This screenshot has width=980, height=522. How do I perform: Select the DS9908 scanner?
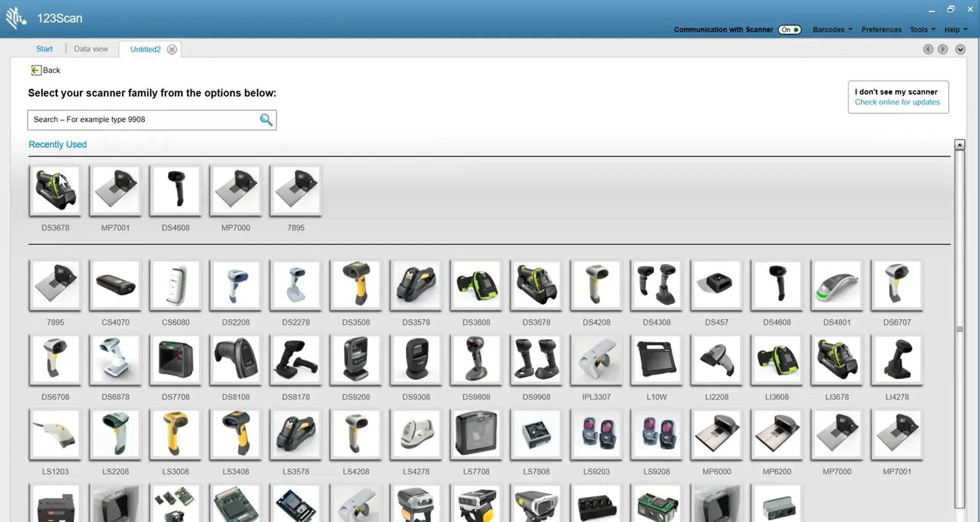tap(536, 360)
